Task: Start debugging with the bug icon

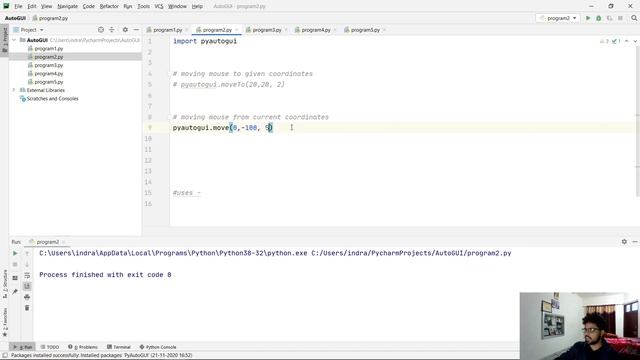Action: [599, 18]
